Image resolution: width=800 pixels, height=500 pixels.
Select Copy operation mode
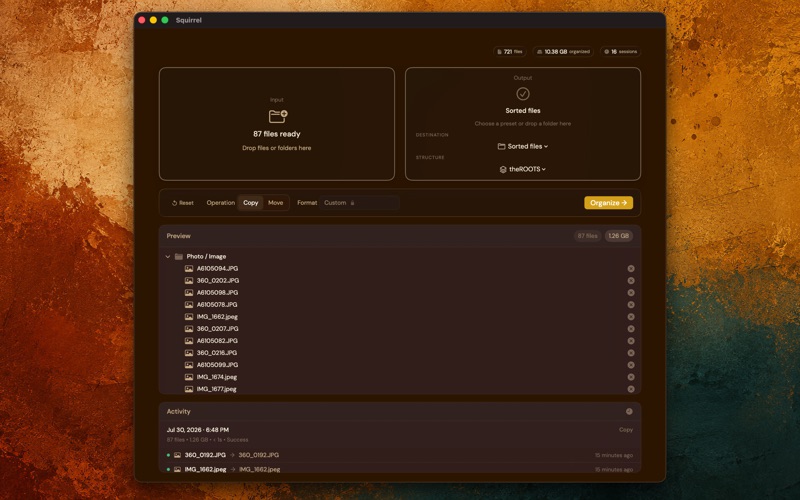pos(251,203)
